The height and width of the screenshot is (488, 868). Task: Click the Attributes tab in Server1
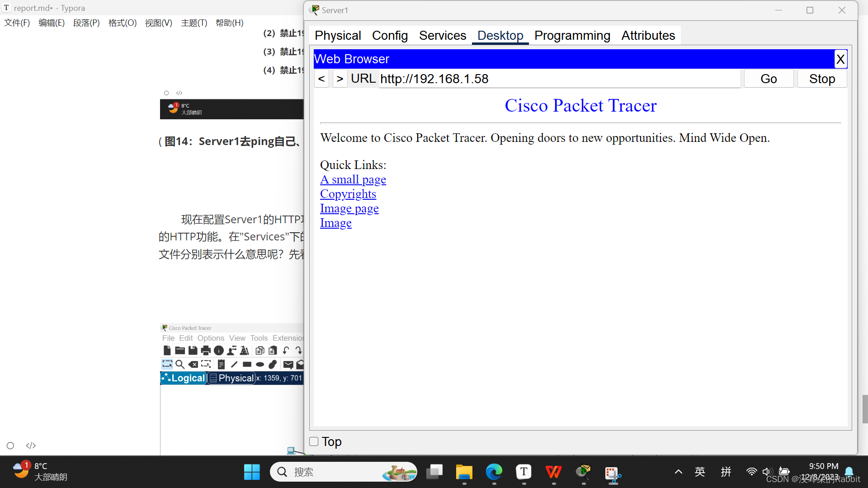[648, 35]
